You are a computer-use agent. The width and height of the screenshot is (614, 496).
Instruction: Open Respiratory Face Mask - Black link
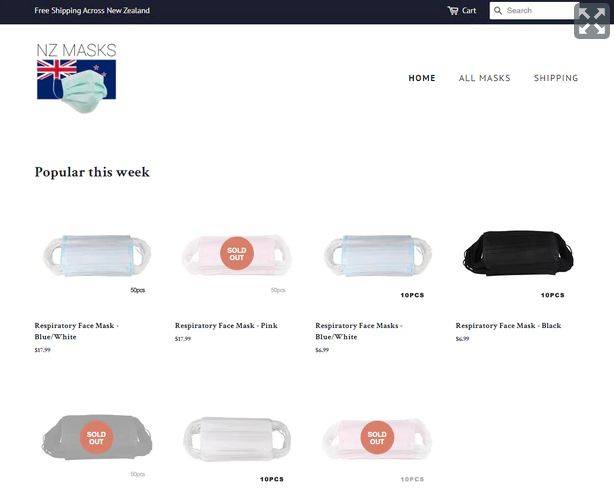tap(508, 325)
